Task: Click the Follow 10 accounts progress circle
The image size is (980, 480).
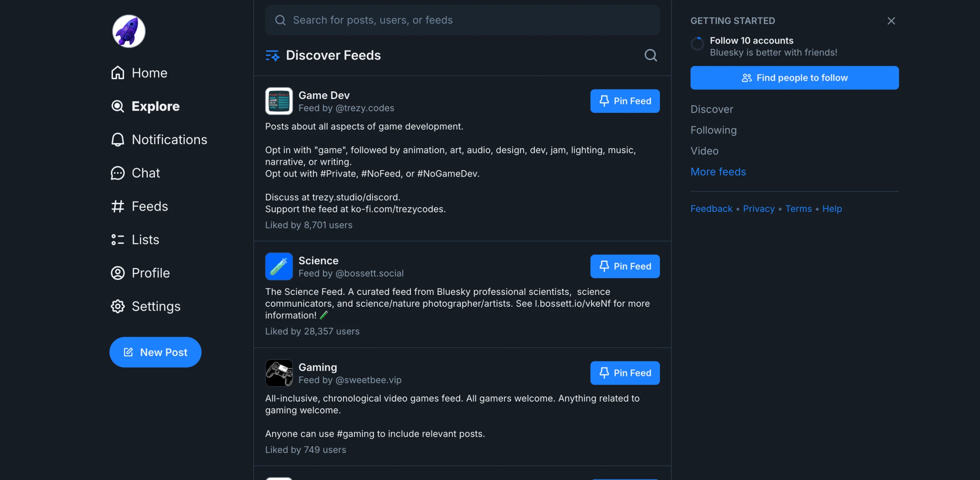Action: click(x=697, y=44)
